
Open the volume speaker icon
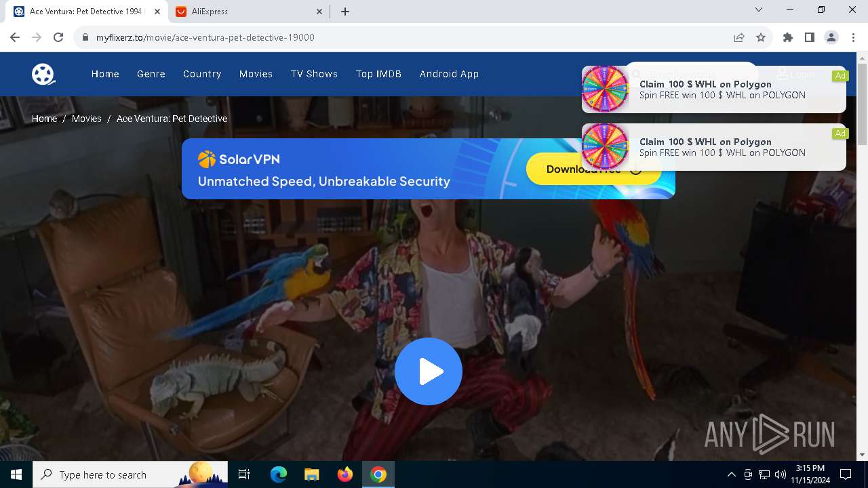click(781, 474)
